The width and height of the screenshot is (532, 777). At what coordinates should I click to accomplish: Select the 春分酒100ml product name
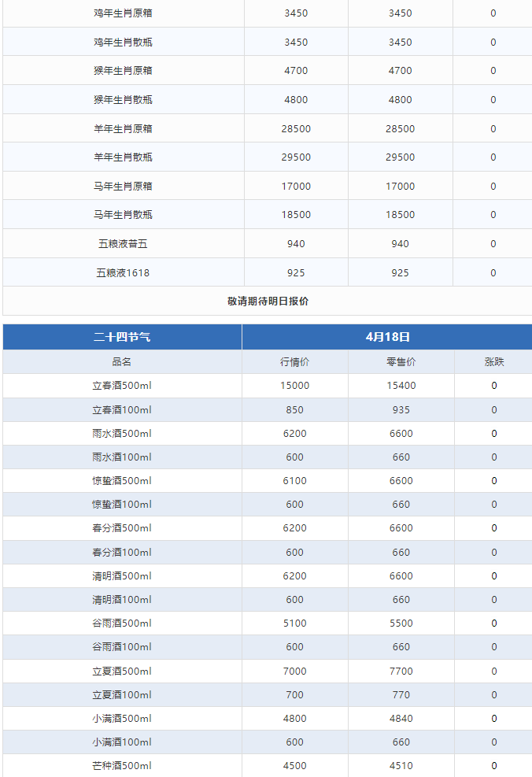click(122, 552)
